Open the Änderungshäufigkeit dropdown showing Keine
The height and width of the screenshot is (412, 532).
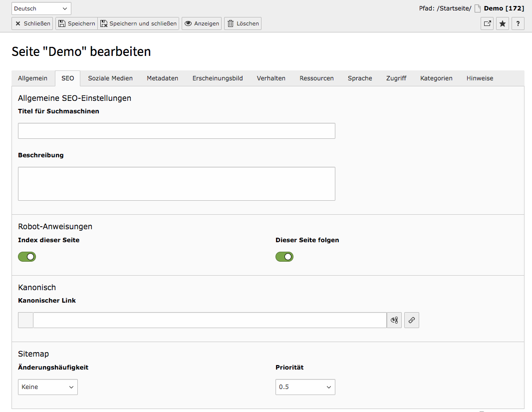47,387
